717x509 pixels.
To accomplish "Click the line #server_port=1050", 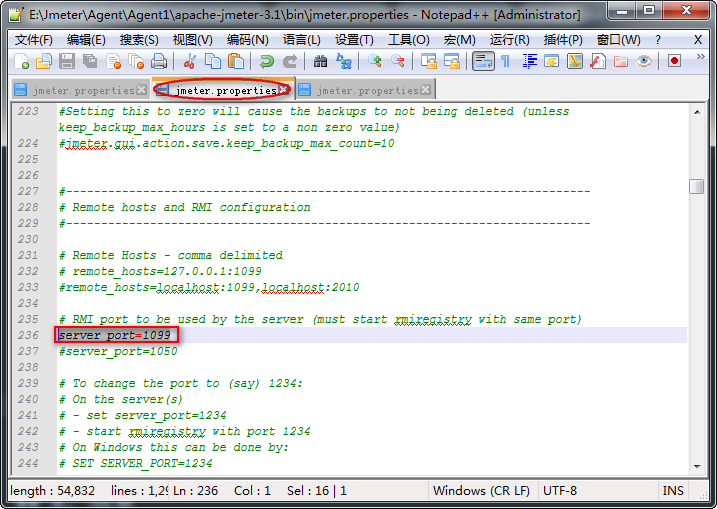I will tap(118, 351).
